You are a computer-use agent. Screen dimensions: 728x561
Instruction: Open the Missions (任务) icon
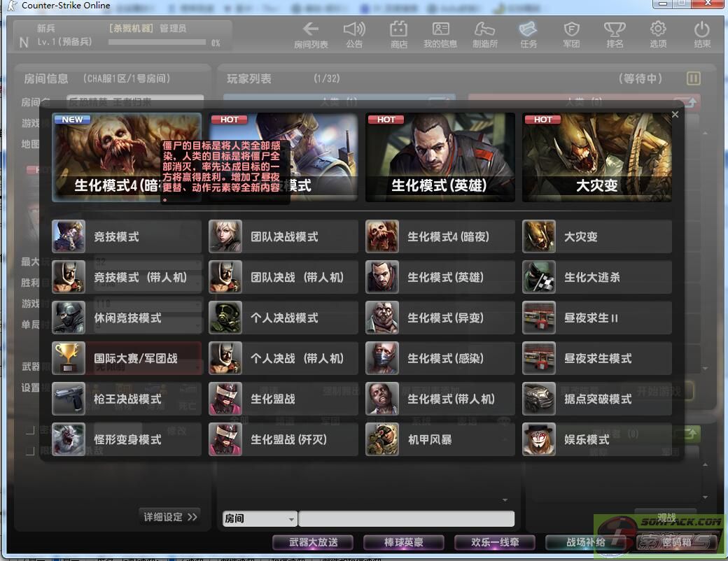(x=528, y=34)
